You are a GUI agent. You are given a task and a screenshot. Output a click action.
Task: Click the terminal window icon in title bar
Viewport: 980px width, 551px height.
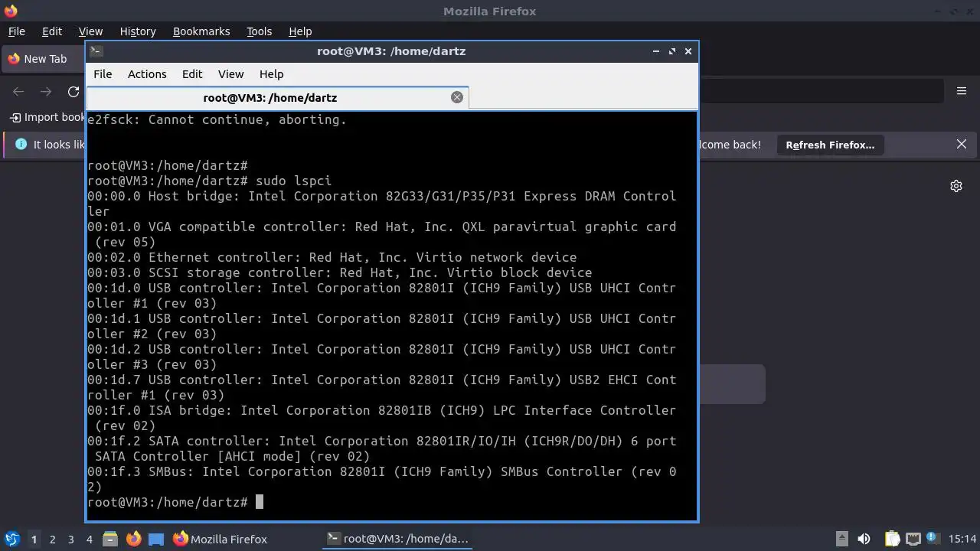96,51
